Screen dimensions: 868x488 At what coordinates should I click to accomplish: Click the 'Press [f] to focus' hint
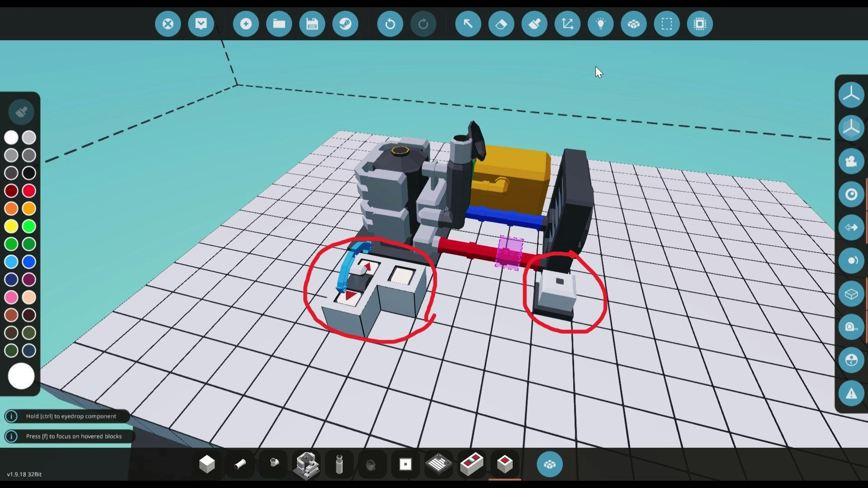click(70, 436)
